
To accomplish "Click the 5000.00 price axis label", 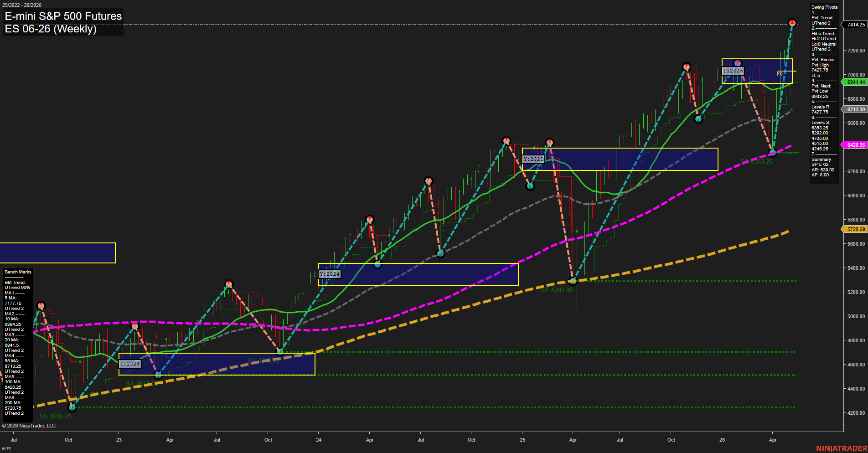I will 856,316.
